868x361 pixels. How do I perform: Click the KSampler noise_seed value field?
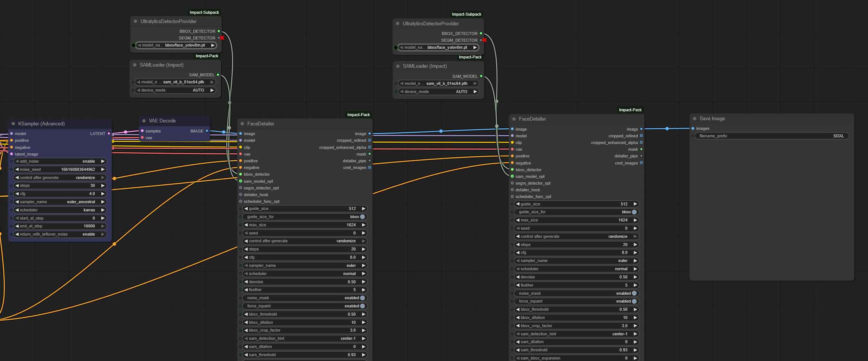(60, 169)
